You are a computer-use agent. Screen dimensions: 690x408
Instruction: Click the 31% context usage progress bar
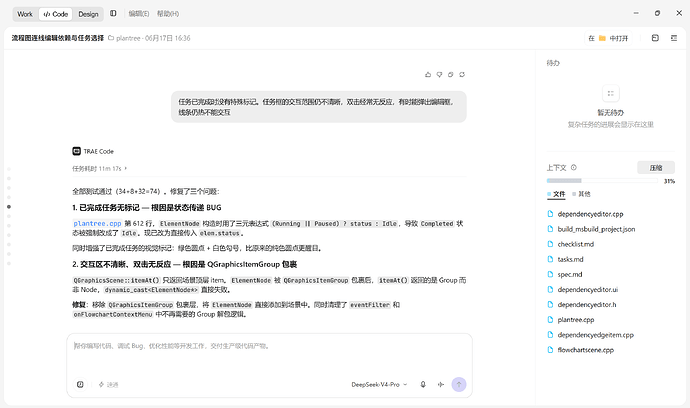[x=602, y=180]
